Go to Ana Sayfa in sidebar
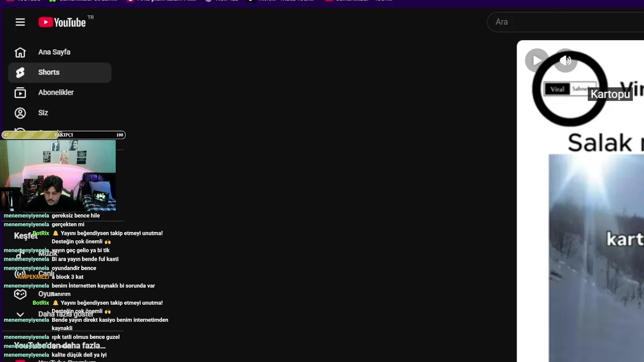Screen dimensions: 644x362 (x=59, y=52)
